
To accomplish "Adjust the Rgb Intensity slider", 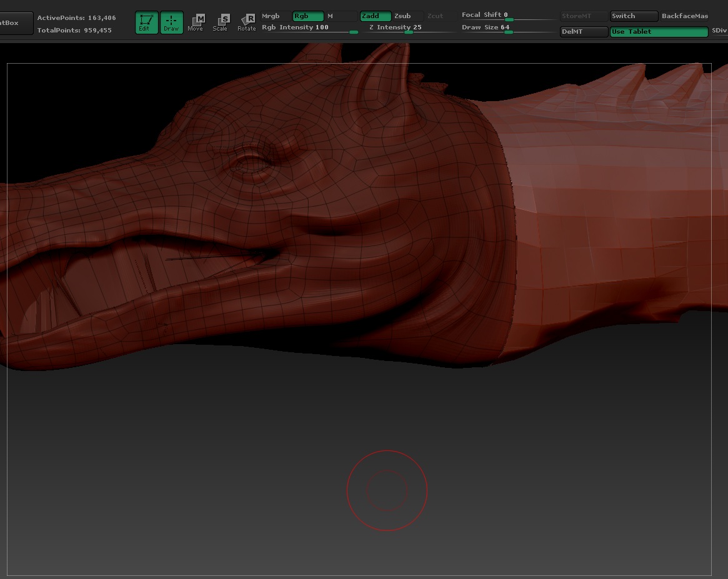I will pos(310,28).
